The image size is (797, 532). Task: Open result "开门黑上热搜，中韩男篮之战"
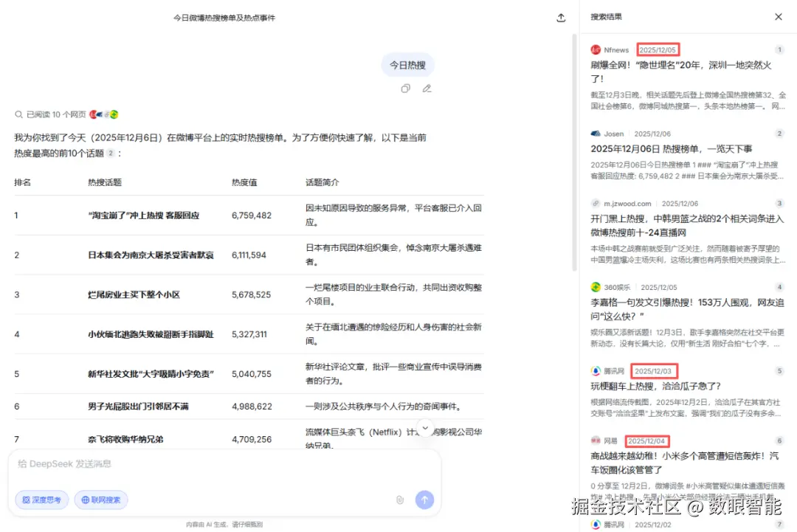[687, 226]
